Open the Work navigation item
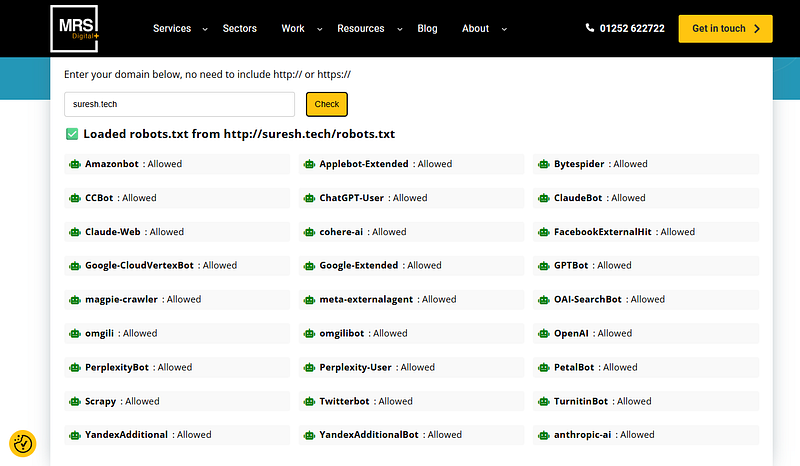This screenshot has height=466, width=800. [x=293, y=29]
